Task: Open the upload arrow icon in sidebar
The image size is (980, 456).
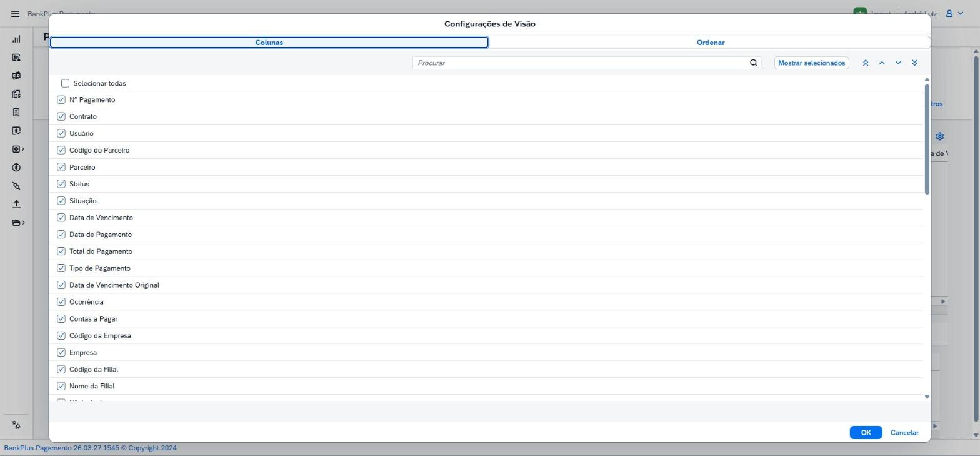Action: pos(16,205)
